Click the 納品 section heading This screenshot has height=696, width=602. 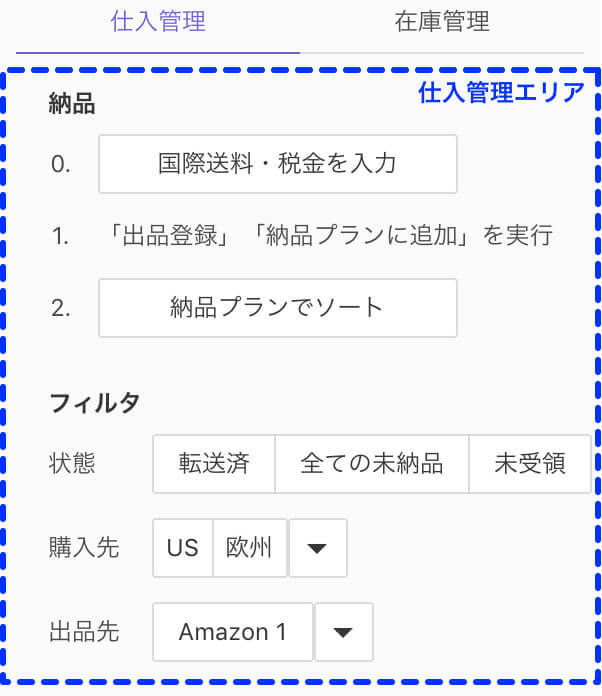tap(72, 103)
